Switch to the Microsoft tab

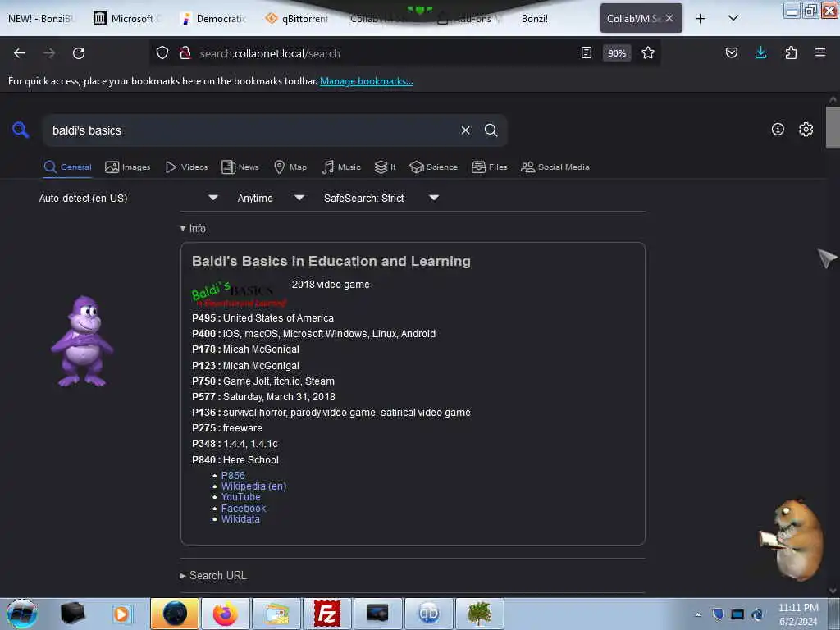(127, 19)
